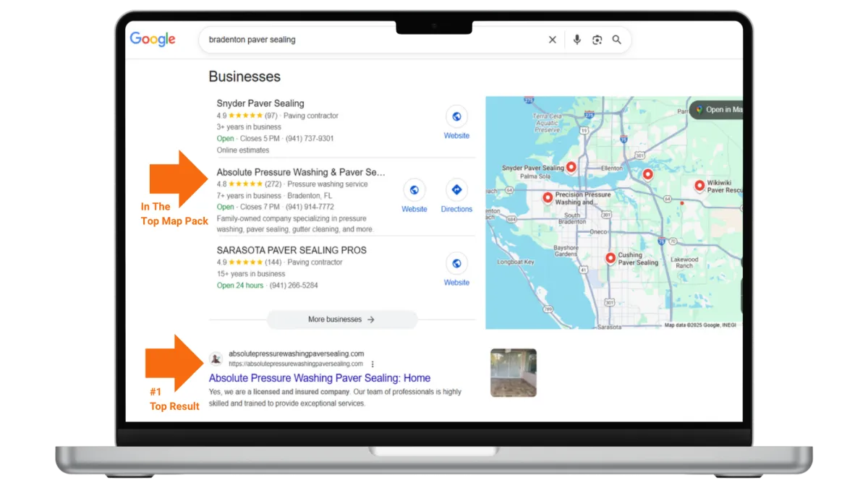Clear the search query with the X icon

click(x=553, y=40)
